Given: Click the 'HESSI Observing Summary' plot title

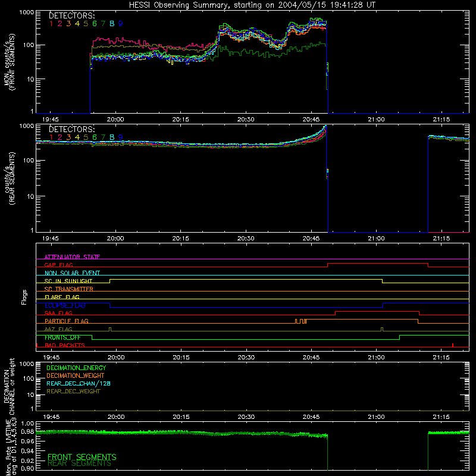Looking at the screenshot, I should point(252,5).
